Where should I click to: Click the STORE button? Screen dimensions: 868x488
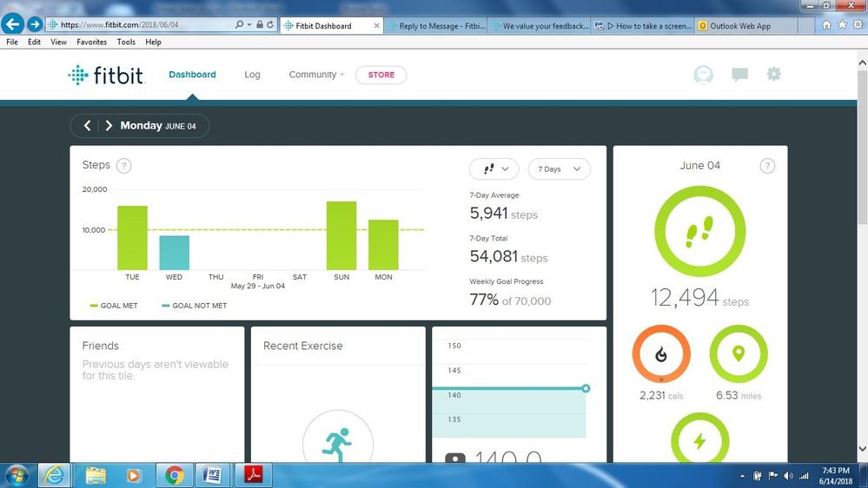pos(381,75)
